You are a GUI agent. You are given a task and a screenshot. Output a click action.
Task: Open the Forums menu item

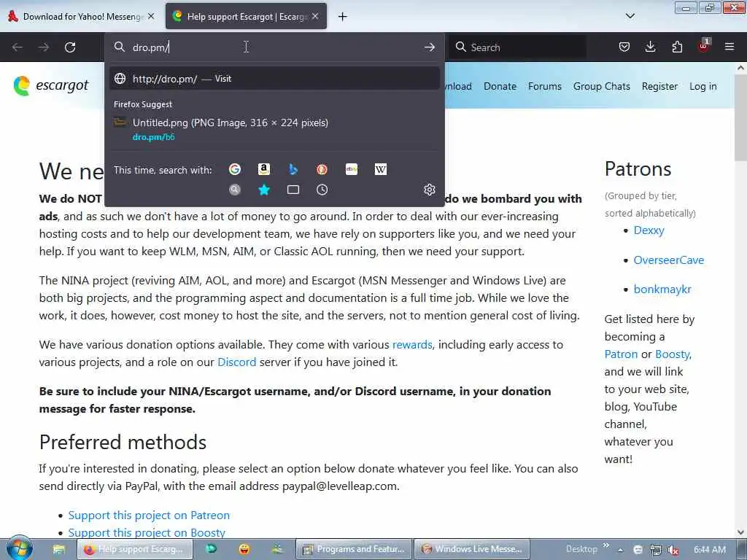[x=544, y=86]
